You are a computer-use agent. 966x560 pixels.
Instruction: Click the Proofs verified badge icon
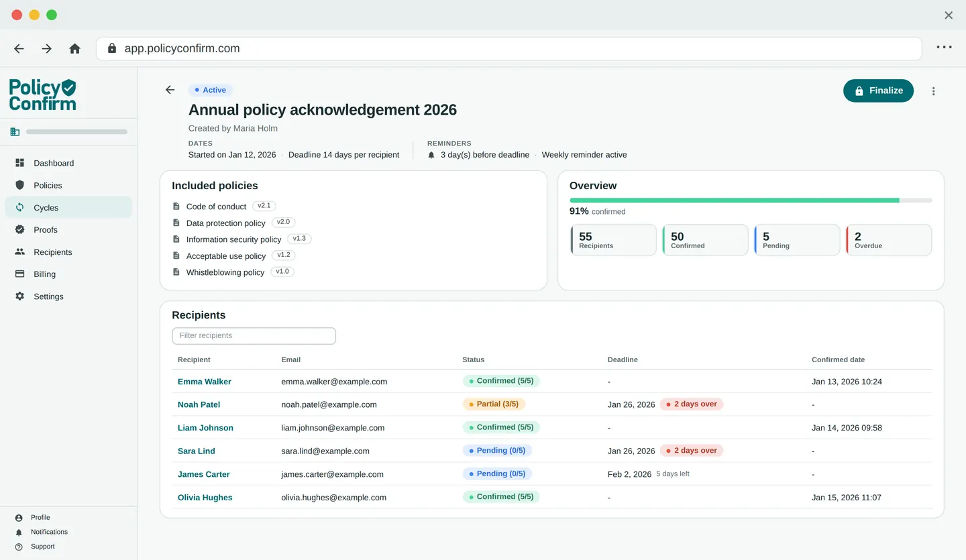pyautogui.click(x=20, y=229)
